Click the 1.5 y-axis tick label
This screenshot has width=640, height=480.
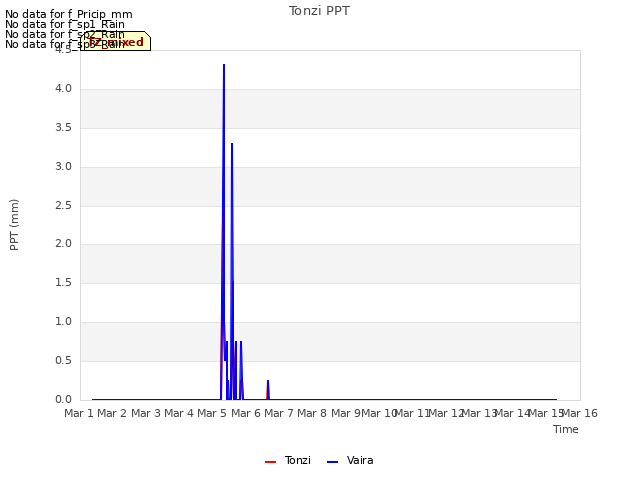[63, 282]
